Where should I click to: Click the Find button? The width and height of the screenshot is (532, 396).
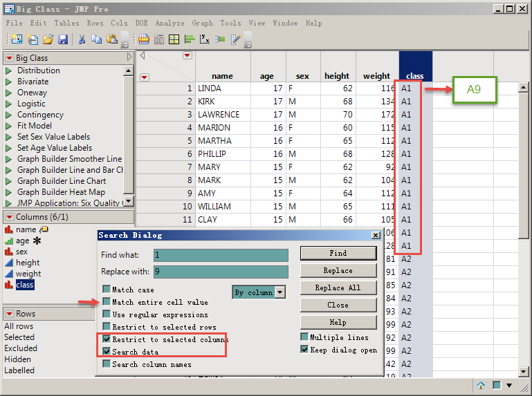pyautogui.click(x=338, y=254)
